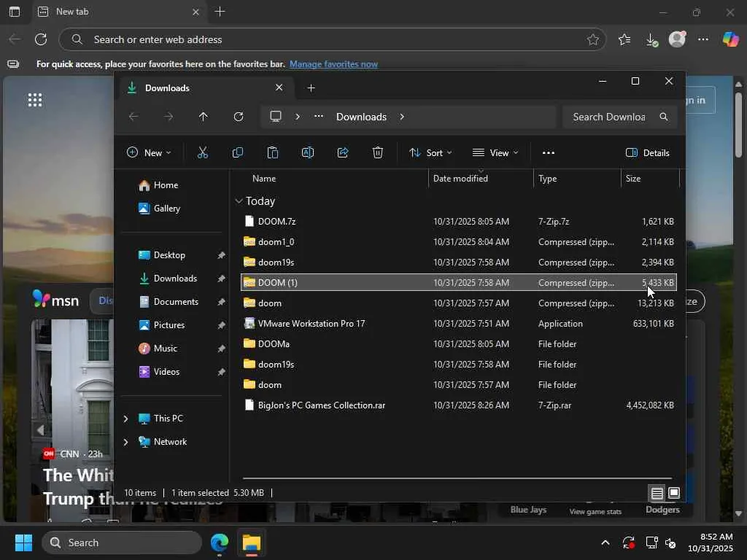Open the New item button
Viewport: 747px width, 560px height.
pyautogui.click(x=149, y=152)
